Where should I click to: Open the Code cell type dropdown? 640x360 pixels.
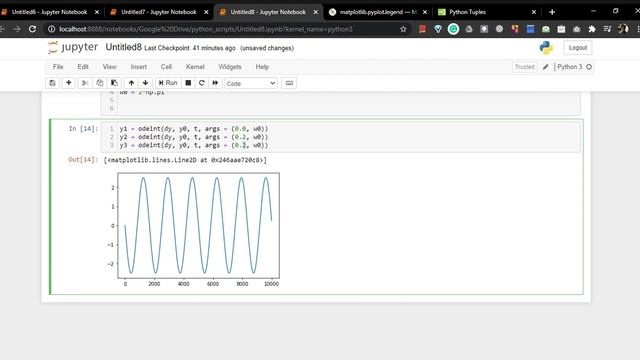click(x=251, y=83)
